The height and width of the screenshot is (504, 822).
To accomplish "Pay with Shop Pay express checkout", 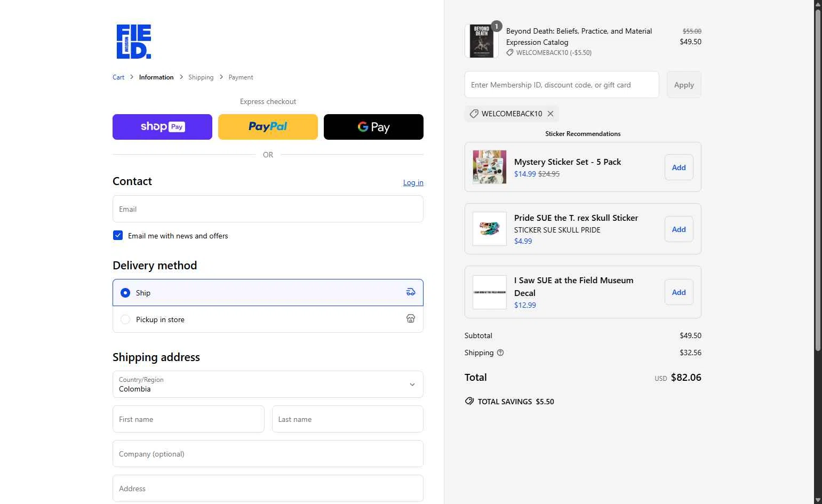I will [162, 127].
